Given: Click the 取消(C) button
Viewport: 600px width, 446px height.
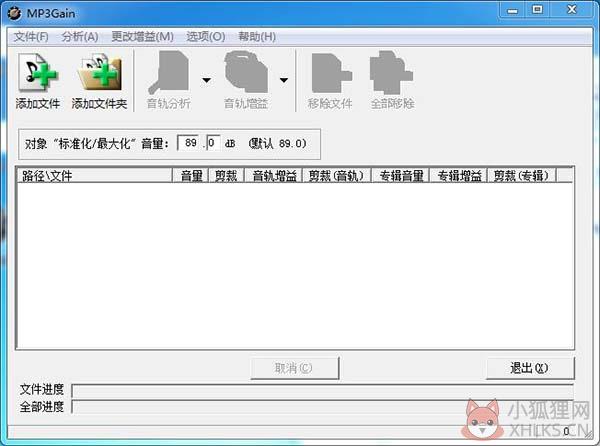Looking at the screenshot, I should point(295,368).
